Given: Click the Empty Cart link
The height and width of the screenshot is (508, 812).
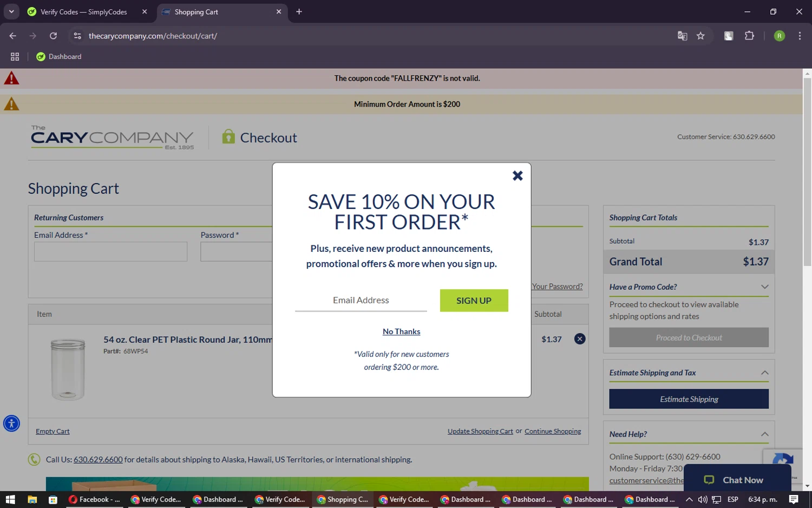Looking at the screenshot, I should (x=53, y=431).
